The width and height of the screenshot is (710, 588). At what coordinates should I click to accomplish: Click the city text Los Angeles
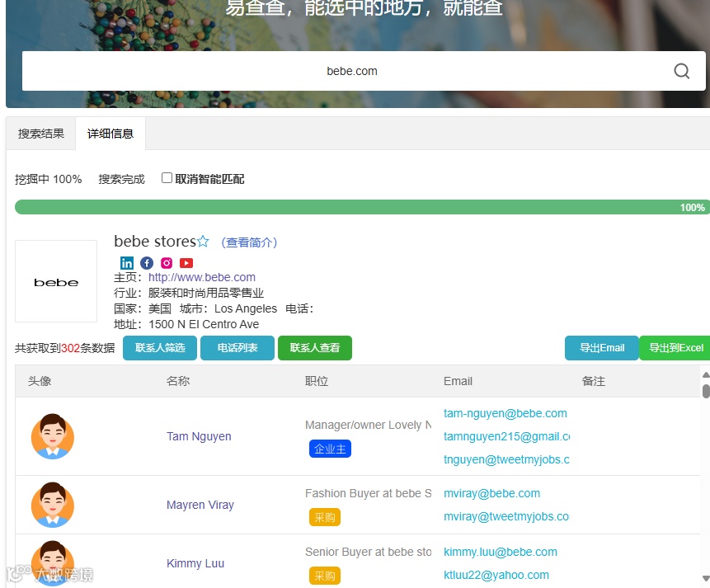coord(246,308)
